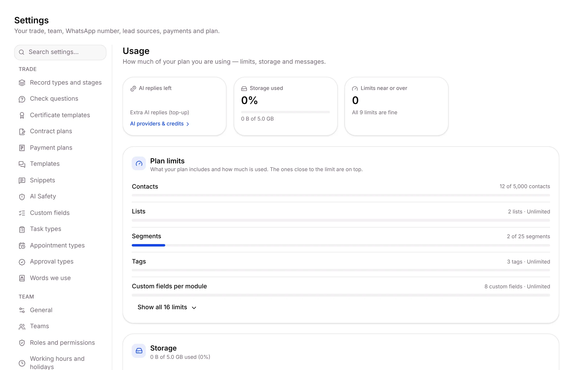Click the AI Safety shield icon
This screenshot has width=588, height=370.
point(22,197)
